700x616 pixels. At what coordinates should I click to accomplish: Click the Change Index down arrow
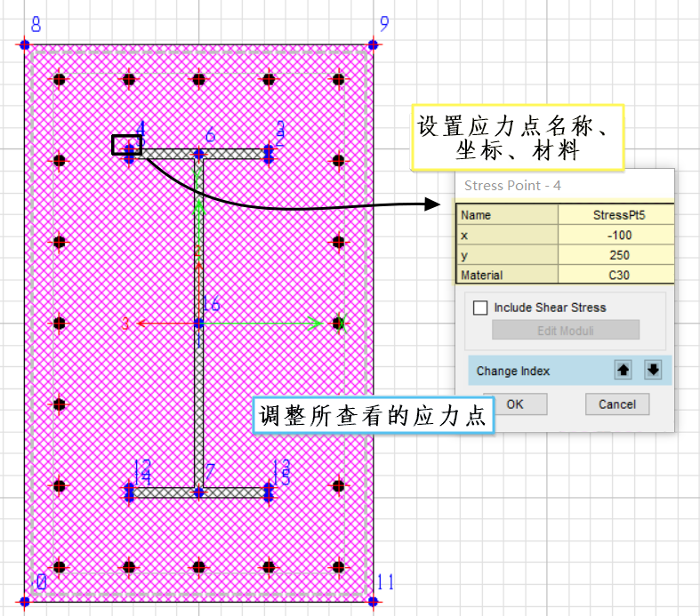[x=653, y=371]
